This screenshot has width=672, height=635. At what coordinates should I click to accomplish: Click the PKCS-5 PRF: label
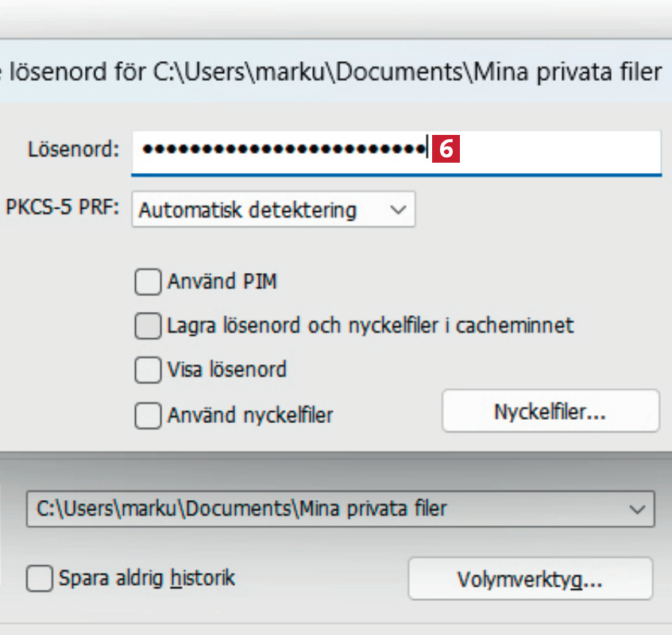tap(62, 210)
